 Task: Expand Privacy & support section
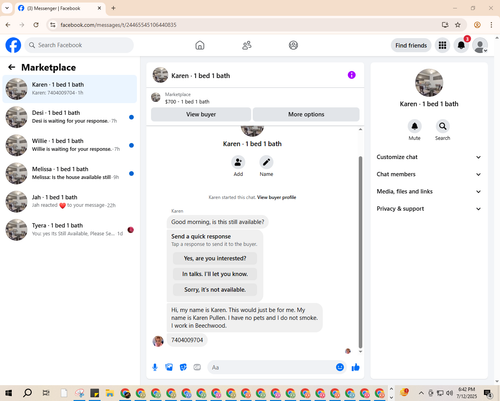click(429, 209)
